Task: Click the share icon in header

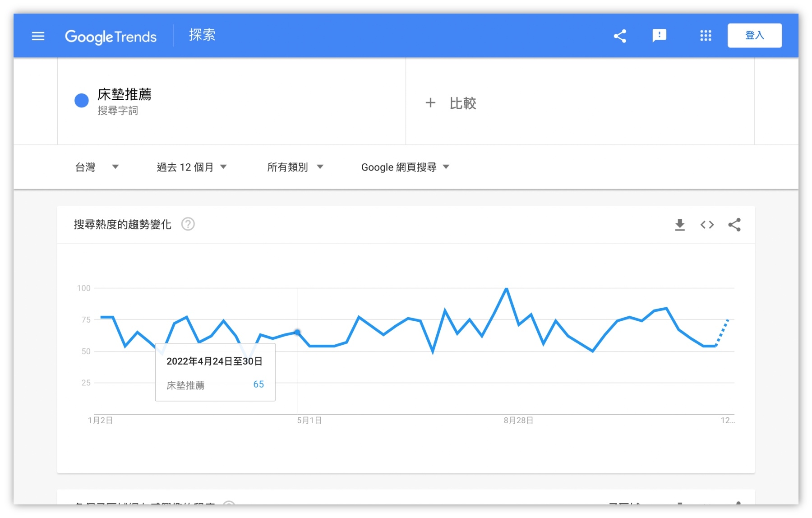Action: [620, 36]
